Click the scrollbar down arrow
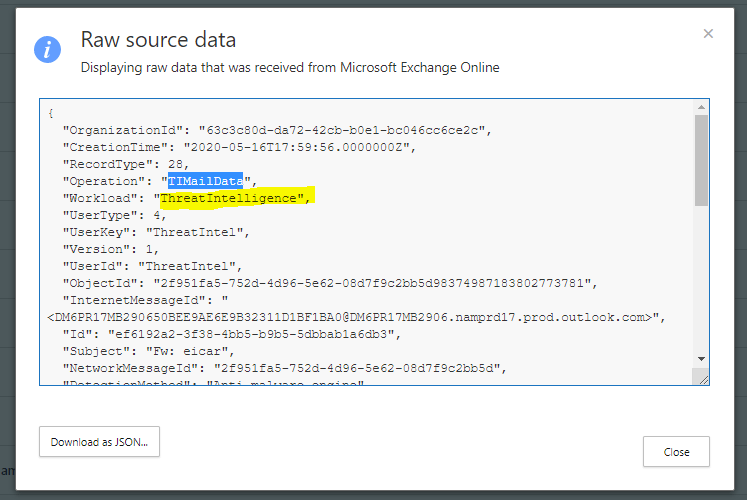The height and width of the screenshot is (500, 747). tap(701, 358)
